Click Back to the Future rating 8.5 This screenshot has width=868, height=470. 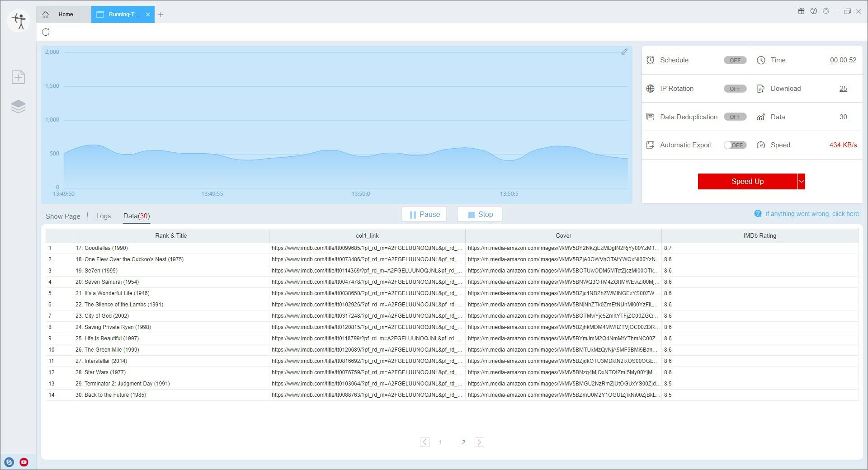coord(760,395)
